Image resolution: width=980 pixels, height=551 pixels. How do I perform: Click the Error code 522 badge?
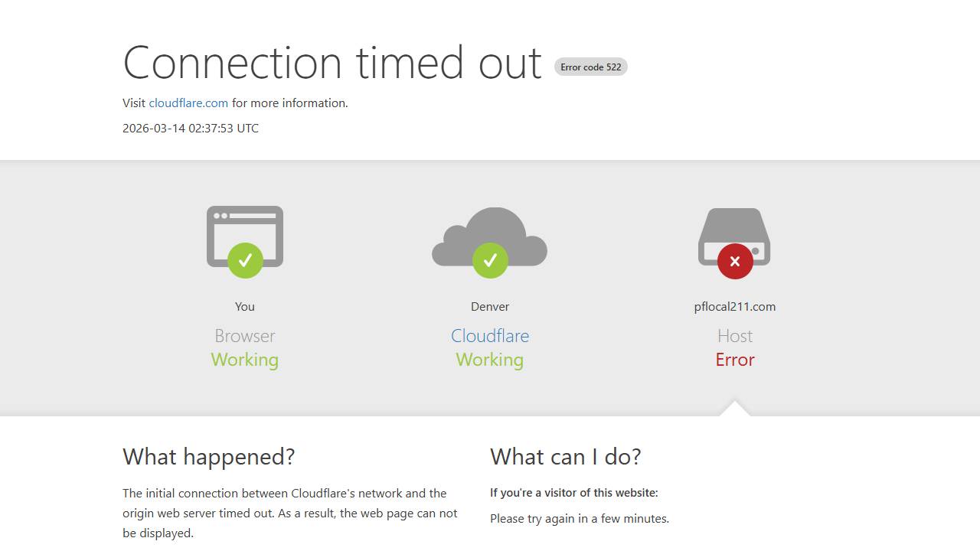pyautogui.click(x=590, y=67)
